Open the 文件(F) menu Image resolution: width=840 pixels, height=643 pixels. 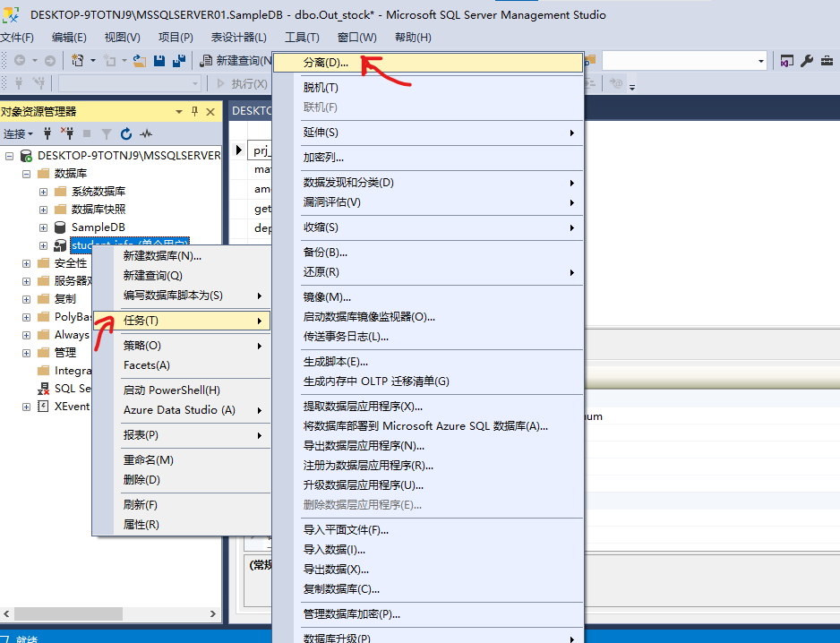pos(17,37)
